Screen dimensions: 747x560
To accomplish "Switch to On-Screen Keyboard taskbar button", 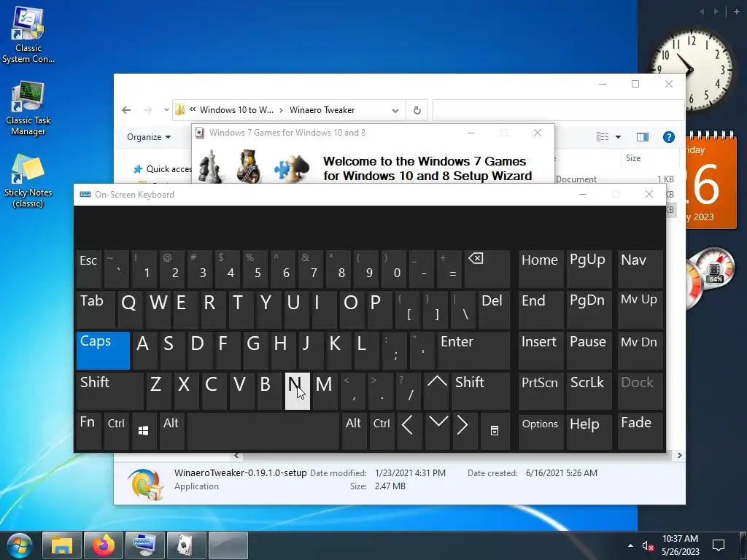I will coord(145,545).
